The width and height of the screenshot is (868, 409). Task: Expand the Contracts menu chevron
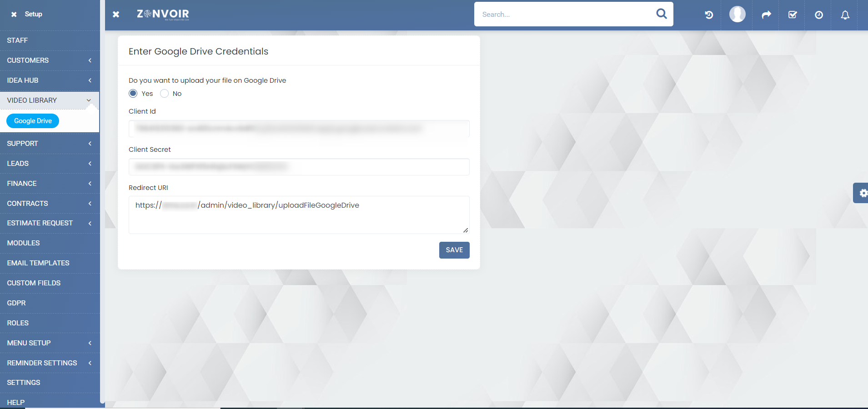[x=90, y=204]
